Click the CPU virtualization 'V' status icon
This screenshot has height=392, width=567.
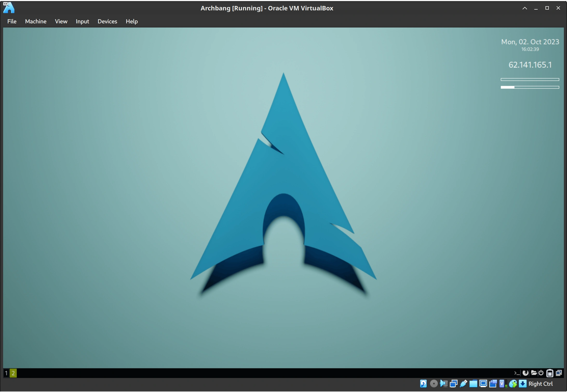pos(503,384)
